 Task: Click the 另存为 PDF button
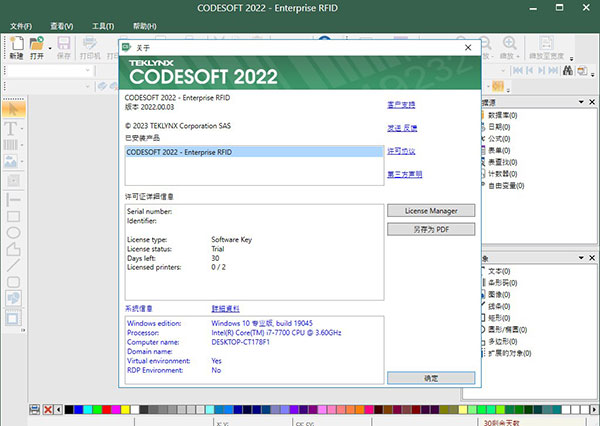coord(430,229)
